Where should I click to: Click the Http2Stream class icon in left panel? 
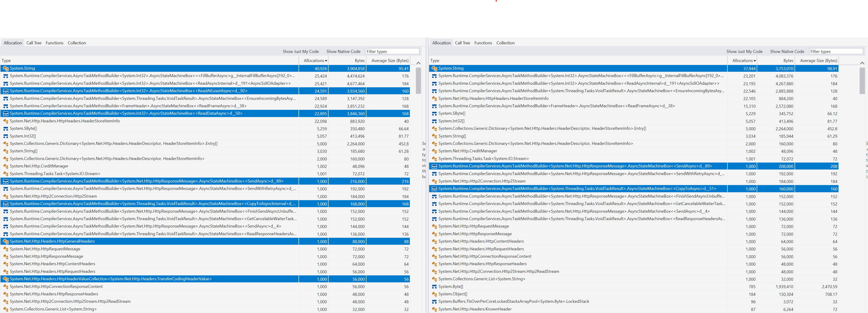click(x=5, y=196)
